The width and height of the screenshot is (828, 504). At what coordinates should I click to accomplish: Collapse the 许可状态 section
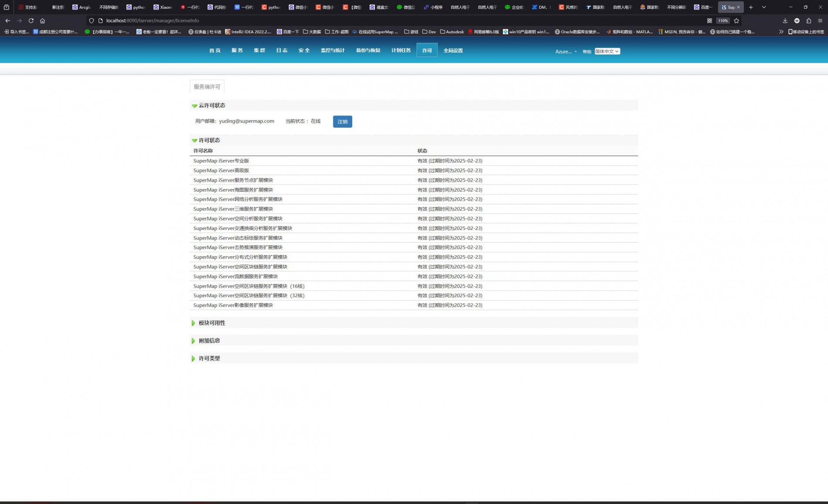click(194, 140)
